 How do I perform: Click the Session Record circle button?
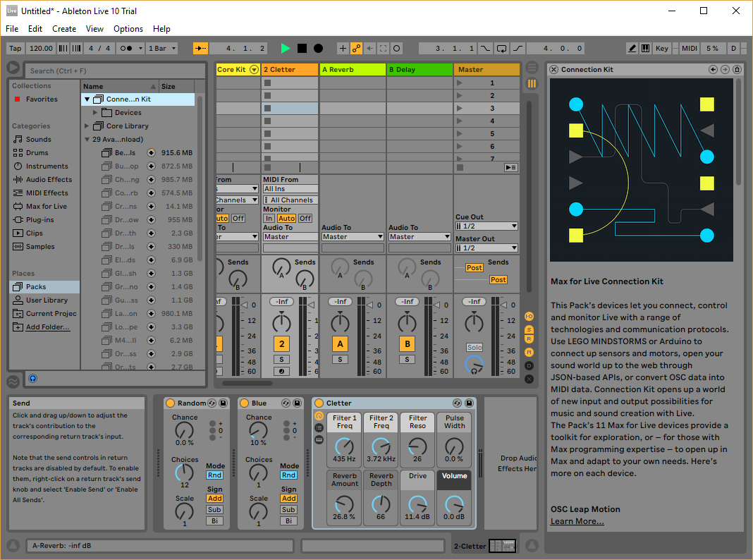(x=397, y=48)
